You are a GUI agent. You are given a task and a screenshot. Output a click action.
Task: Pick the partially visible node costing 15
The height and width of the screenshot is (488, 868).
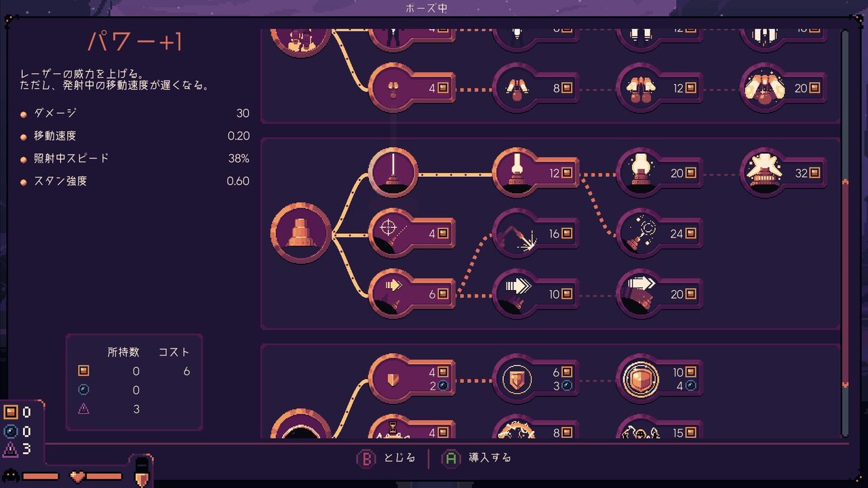tap(659, 427)
